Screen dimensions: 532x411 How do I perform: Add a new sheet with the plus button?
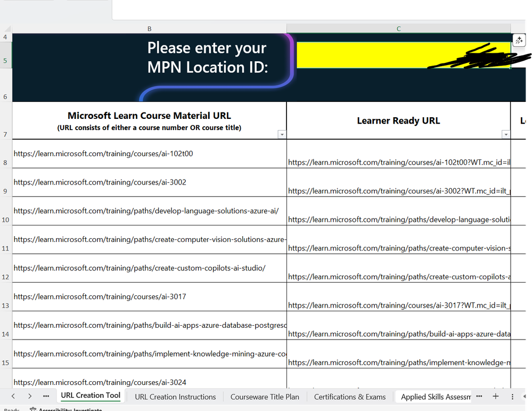(496, 396)
